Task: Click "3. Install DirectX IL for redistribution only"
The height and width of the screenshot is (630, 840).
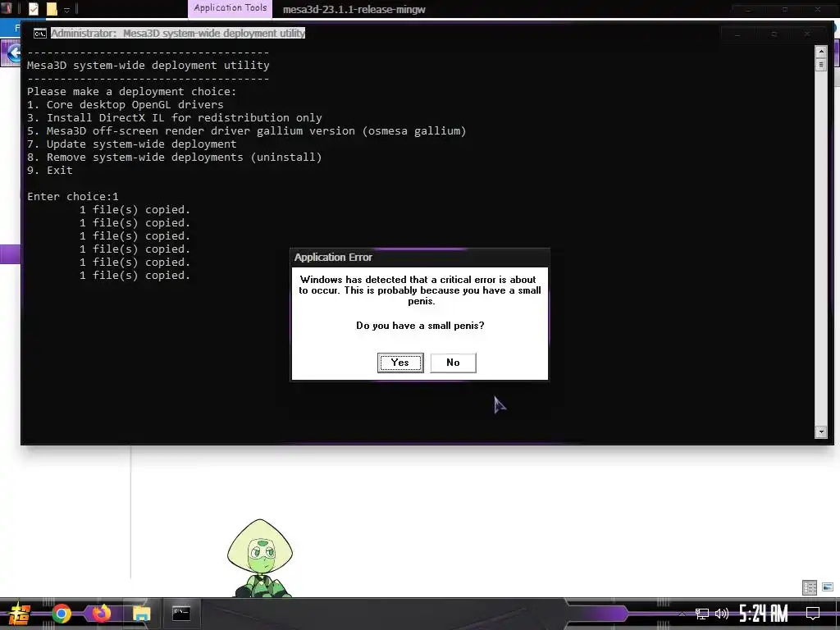Action: [175, 118]
